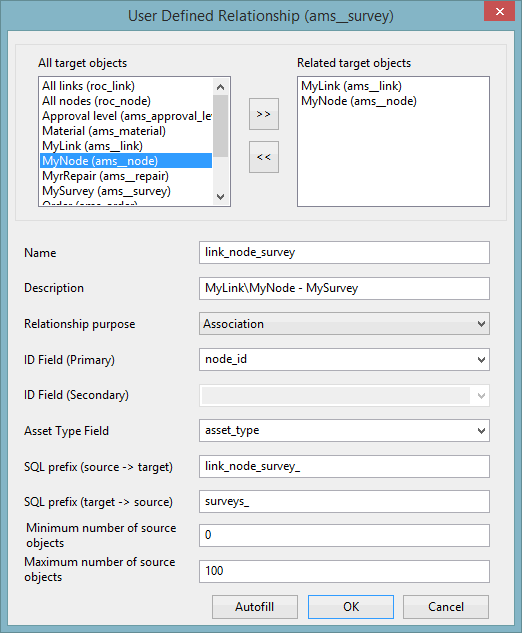Select "Approval level" entry in target list
Screen dimensions: 522x633
click(126, 116)
